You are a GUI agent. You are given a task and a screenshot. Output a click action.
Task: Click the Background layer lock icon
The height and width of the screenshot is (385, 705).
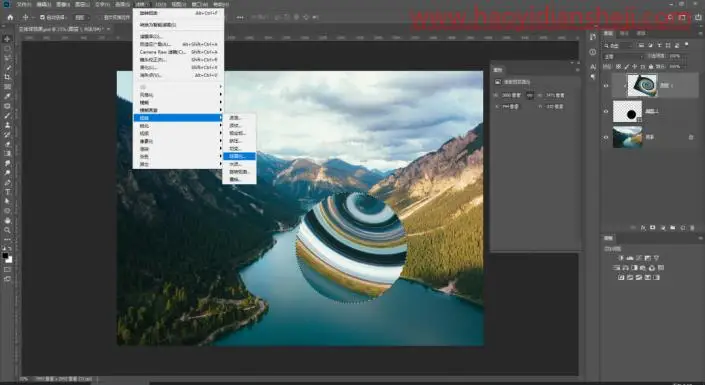[x=691, y=137]
